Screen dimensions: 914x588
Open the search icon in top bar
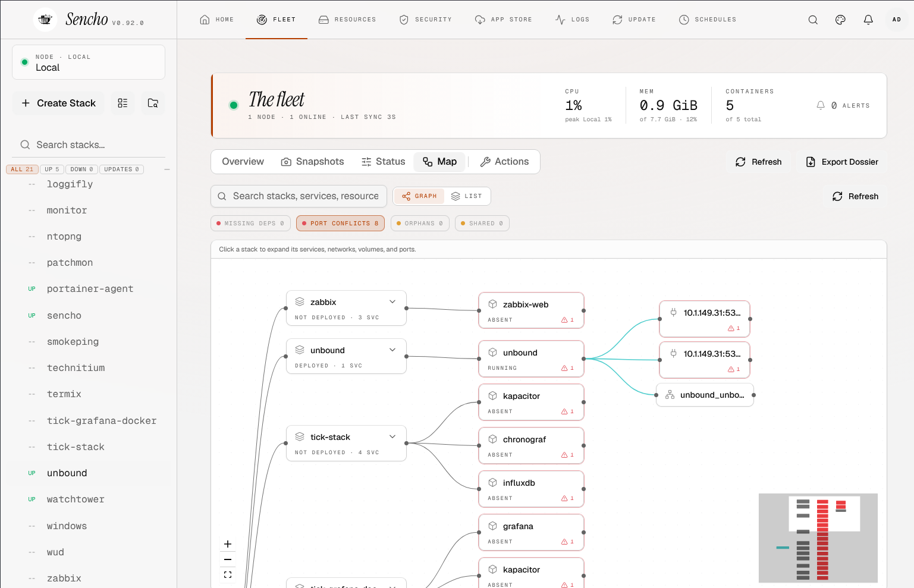(x=813, y=20)
